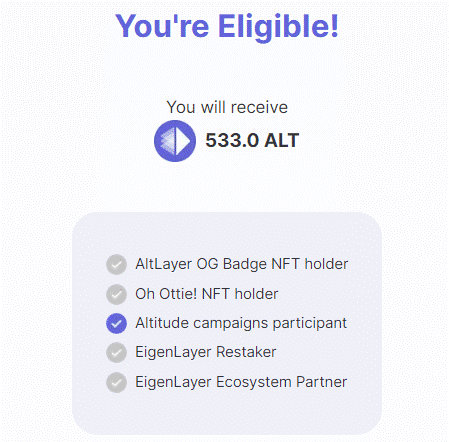
Task: Click the word campaigns in the highlighted criterion
Action: [x=230, y=324]
